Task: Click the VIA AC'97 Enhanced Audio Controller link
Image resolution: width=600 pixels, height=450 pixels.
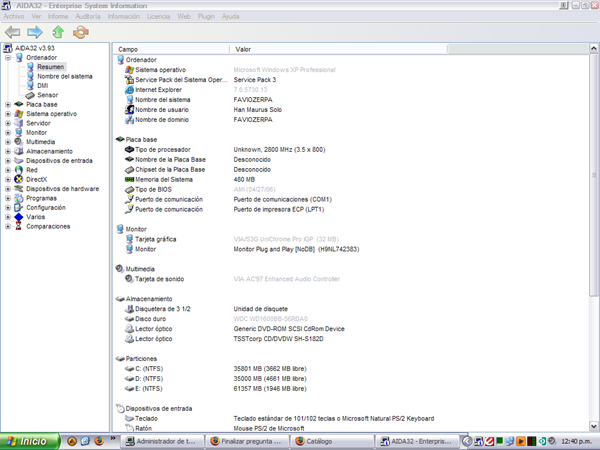Action: click(287, 279)
